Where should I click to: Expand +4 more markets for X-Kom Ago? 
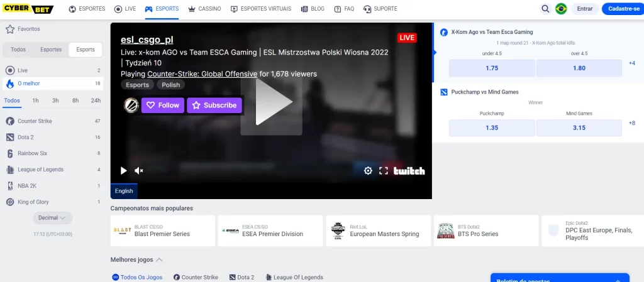coord(631,63)
